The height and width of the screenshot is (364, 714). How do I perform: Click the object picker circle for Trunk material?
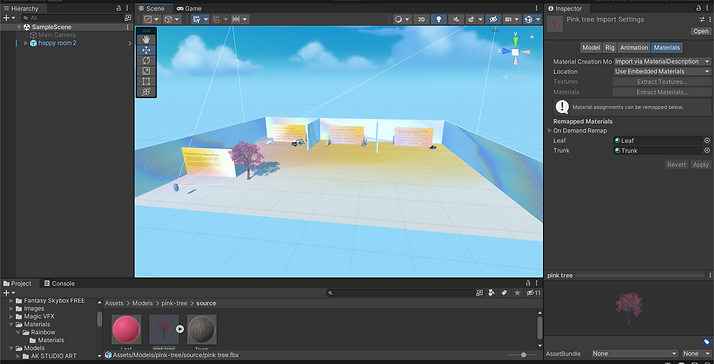tap(707, 150)
